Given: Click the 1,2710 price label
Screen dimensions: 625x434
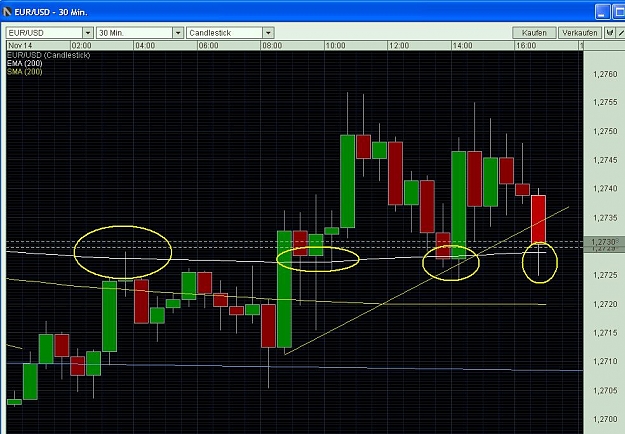Looking at the screenshot, I should (x=605, y=361).
